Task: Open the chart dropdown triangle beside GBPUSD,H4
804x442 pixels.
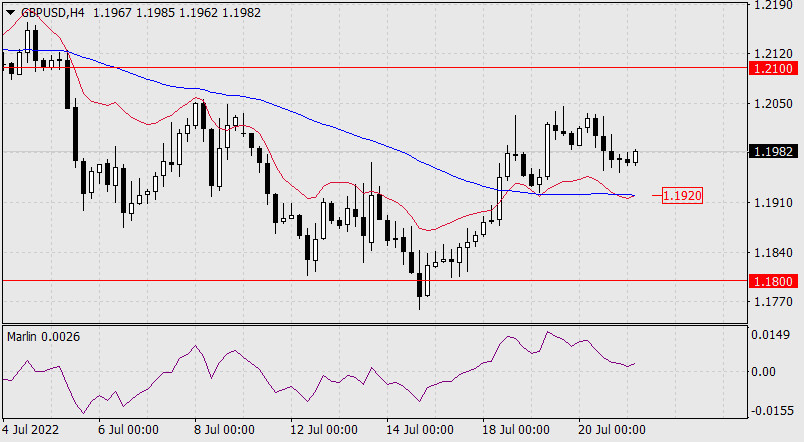Action: (11, 13)
